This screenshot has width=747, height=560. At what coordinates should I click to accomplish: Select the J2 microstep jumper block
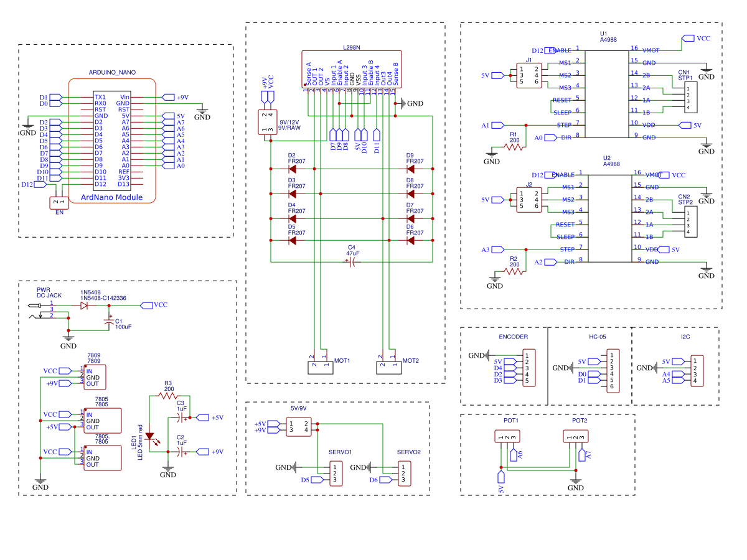[x=529, y=200]
